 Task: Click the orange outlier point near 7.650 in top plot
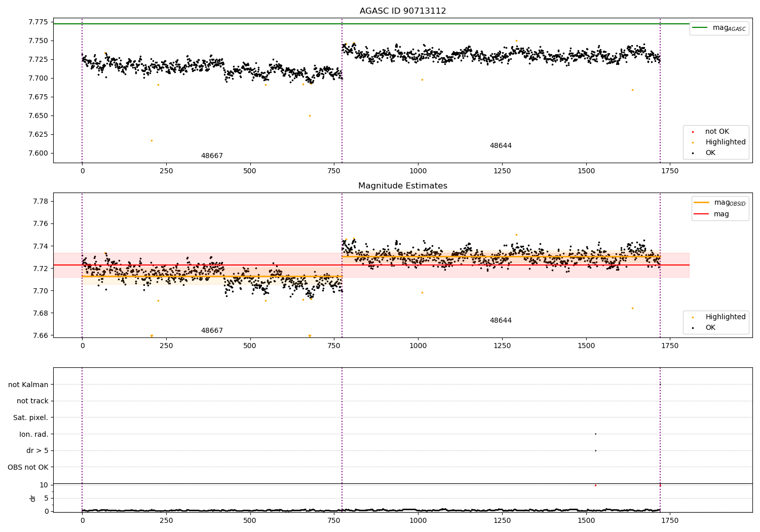point(310,116)
